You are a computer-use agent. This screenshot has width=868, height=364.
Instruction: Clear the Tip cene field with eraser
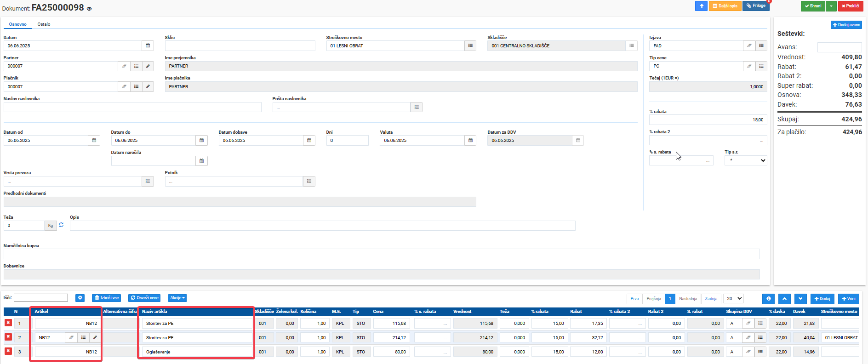[x=749, y=66]
